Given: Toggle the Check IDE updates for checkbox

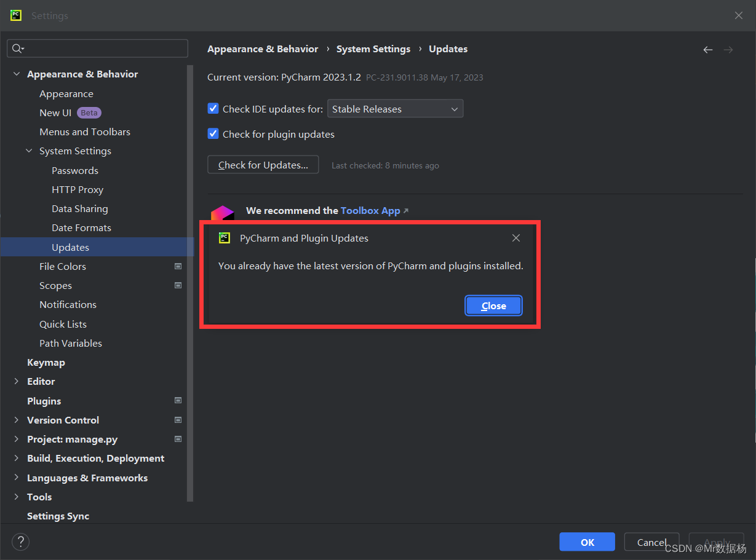Looking at the screenshot, I should tap(213, 108).
